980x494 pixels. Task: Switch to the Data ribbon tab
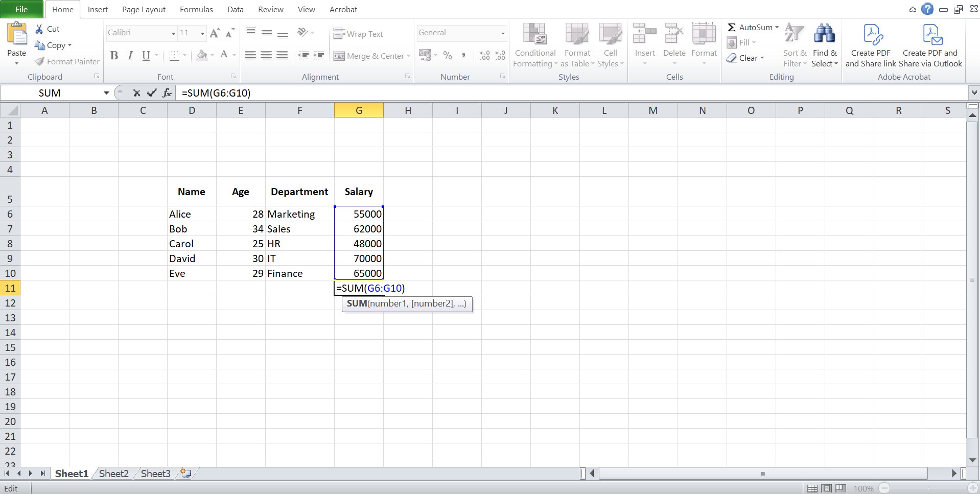[236, 9]
